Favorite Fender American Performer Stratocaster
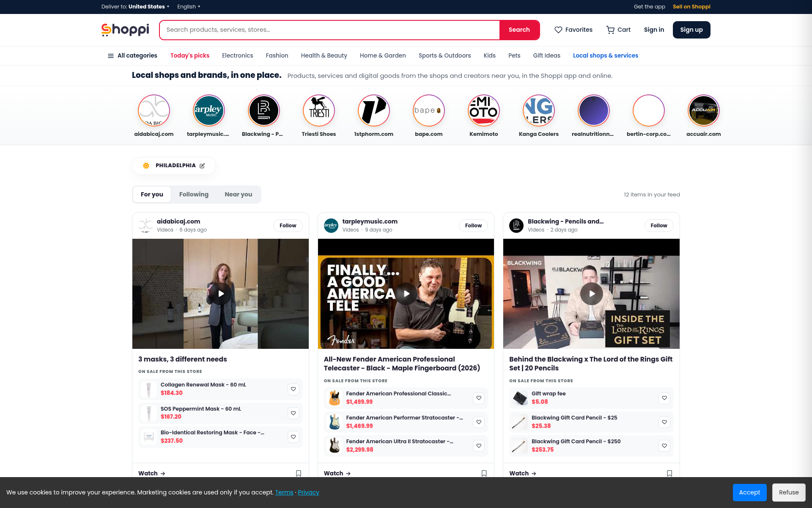This screenshot has height=508, width=812. coord(479,422)
